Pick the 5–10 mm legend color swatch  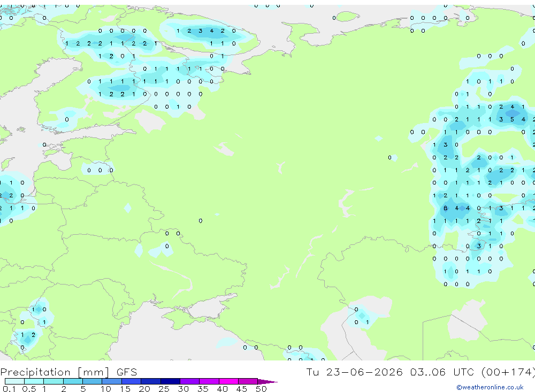click(x=92, y=381)
